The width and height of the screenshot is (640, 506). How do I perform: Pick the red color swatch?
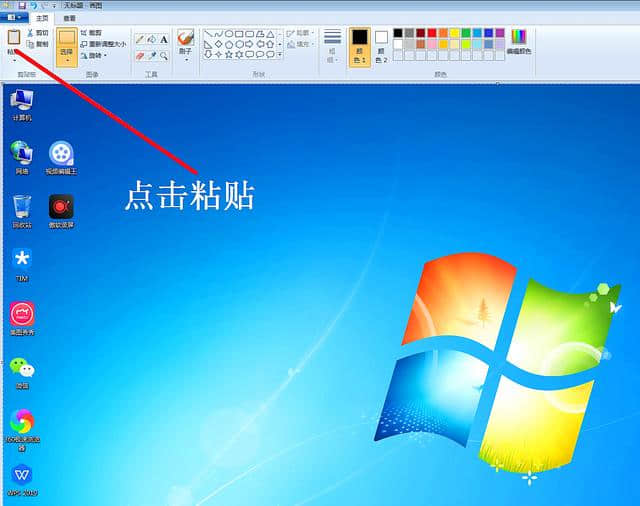pyautogui.click(x=432, y=33)
